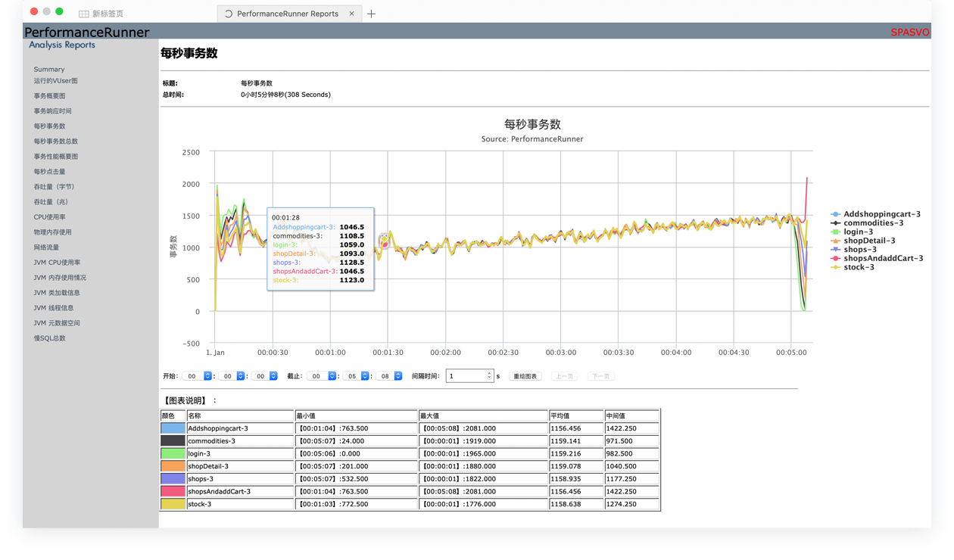
Task: Click the 重绘图表 button
Action: click(x=525, y=376)
